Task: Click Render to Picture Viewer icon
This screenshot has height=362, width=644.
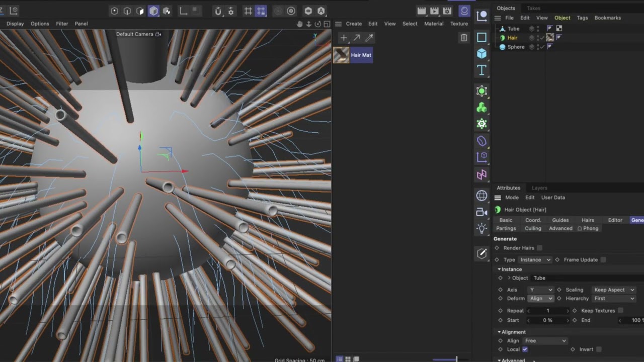Action: (434, 11)
